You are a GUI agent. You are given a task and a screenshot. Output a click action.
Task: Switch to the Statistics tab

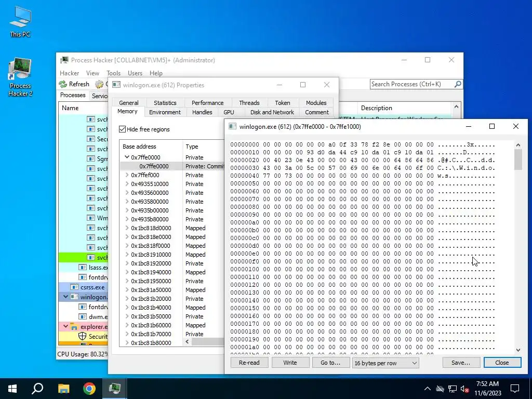tap(165, 103)
